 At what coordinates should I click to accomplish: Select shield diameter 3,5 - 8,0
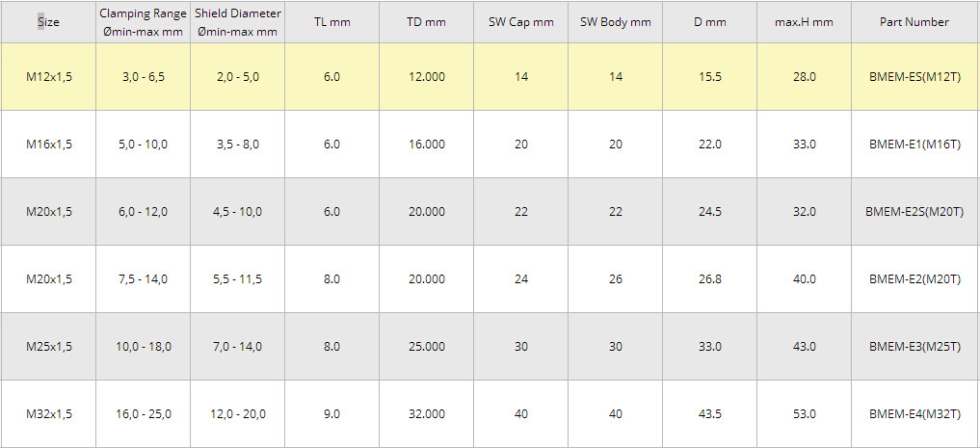pos(237,145)
